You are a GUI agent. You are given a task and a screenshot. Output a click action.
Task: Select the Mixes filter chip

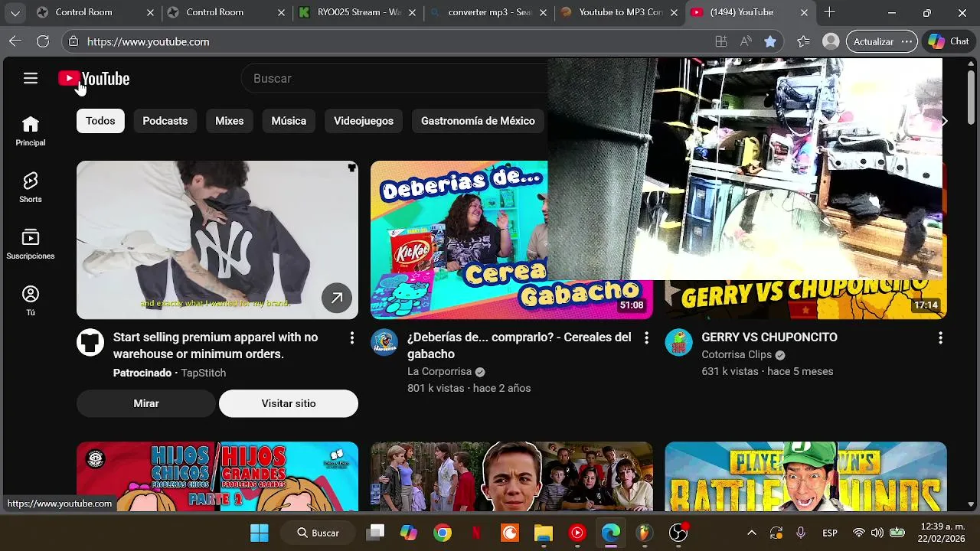(x=229, y=121)
